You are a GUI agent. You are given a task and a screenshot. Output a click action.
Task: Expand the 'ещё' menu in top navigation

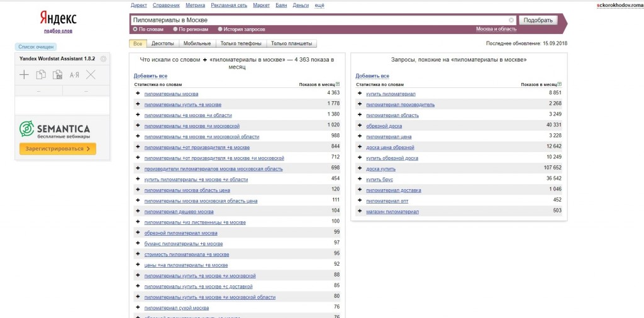coord(319,4)
